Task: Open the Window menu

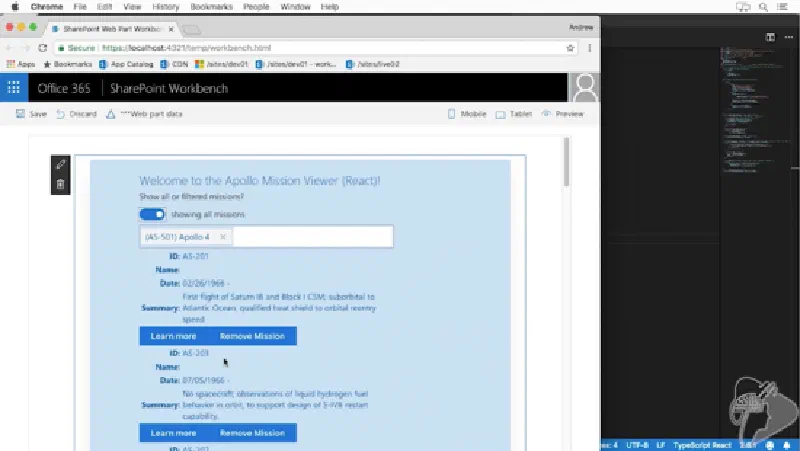Action: pyautogui.click(x=295, y=7)
